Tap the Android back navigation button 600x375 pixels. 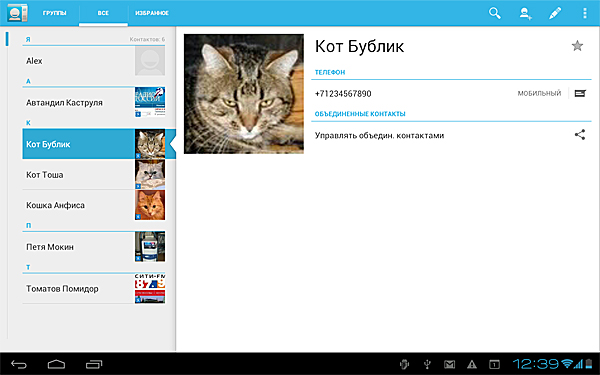point(18,364)
